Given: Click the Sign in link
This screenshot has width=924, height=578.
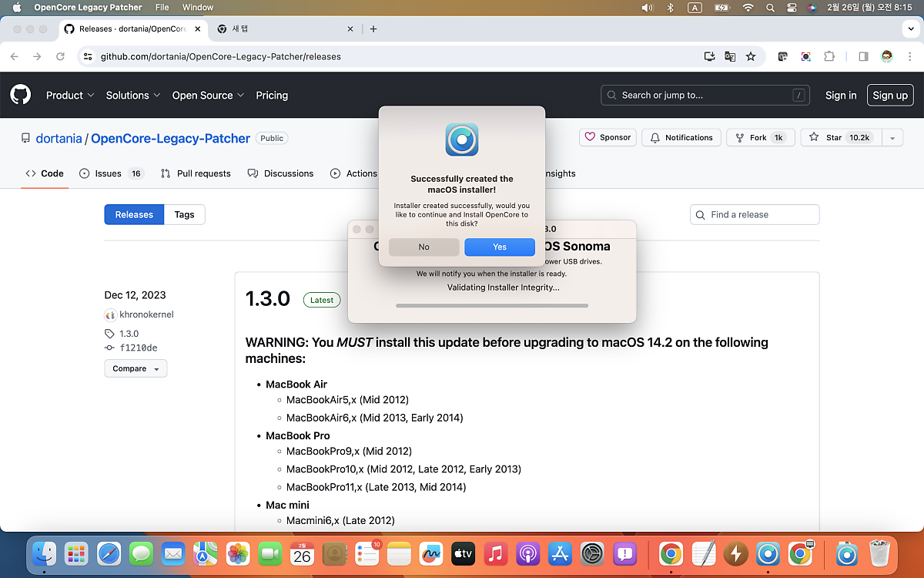Looking at the screenshot, I should point(841,96).
